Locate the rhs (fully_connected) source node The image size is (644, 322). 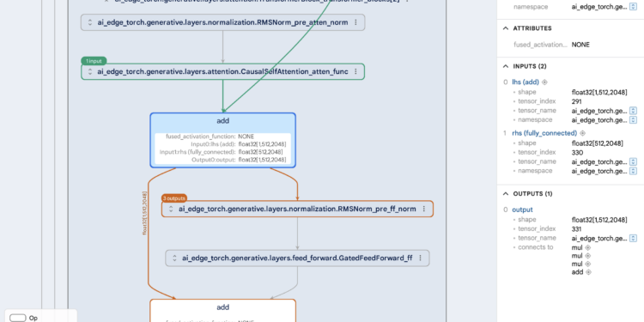582,133
